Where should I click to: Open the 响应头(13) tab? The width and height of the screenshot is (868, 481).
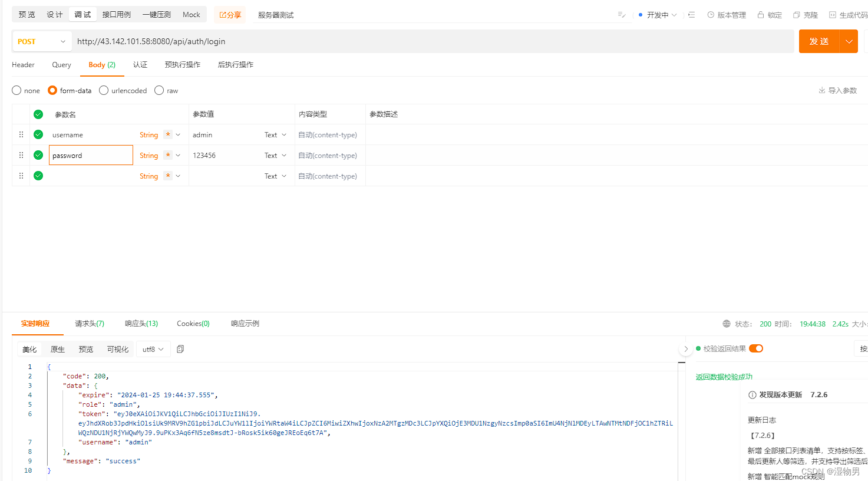point(141,324)
